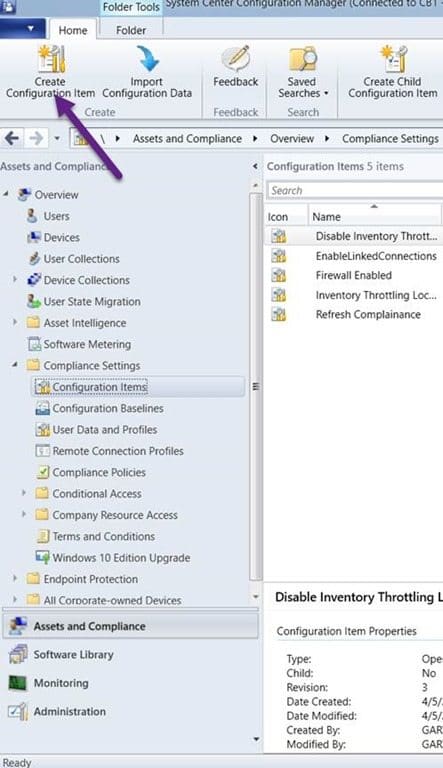The height and width of the screenshot is (768, 443).
Task: Click the Feedback ribbon icon
Action: point(236,59)
